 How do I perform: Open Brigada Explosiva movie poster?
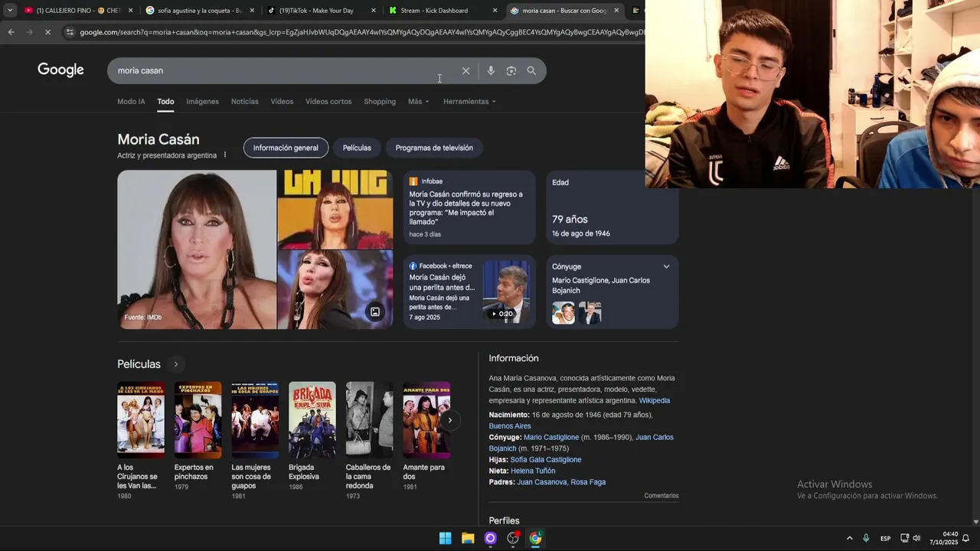(x=312, y=419)
